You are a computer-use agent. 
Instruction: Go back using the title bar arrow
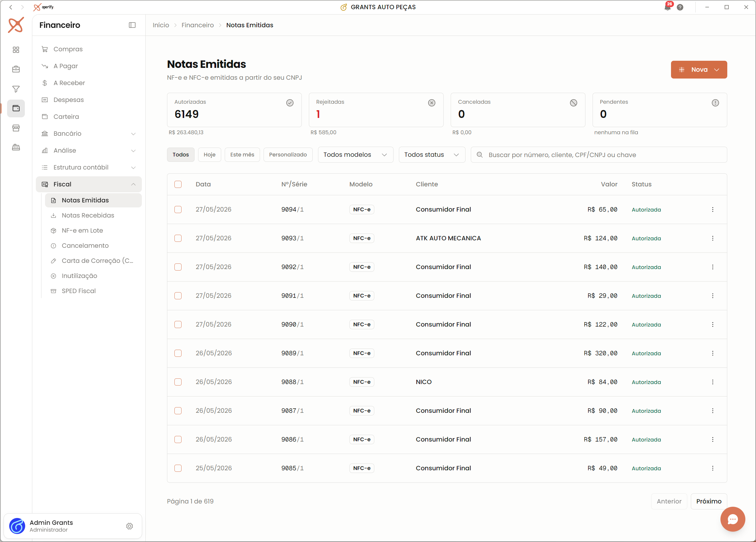[11, 7]
